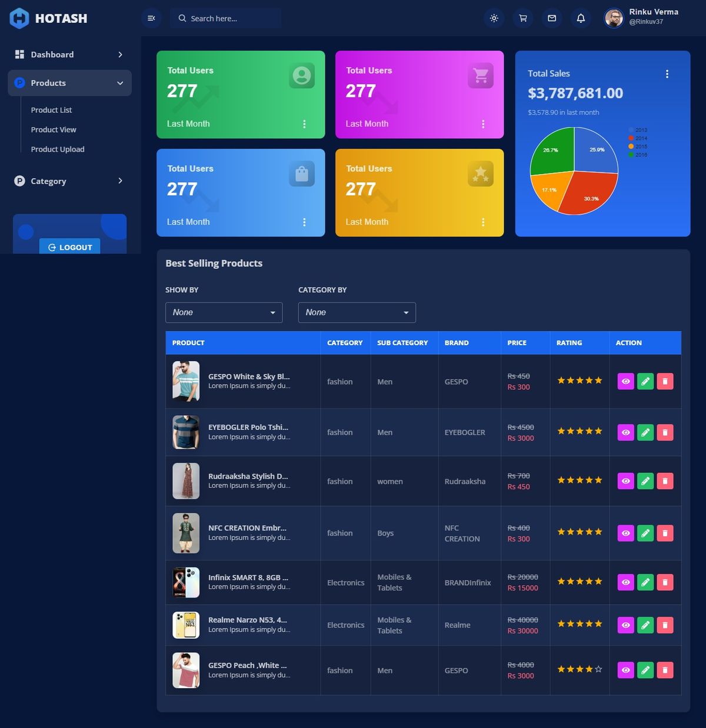This screenshot has height=728, width=706.
Task: Open options menu on green Total Users card
Action: coord(304,124)
